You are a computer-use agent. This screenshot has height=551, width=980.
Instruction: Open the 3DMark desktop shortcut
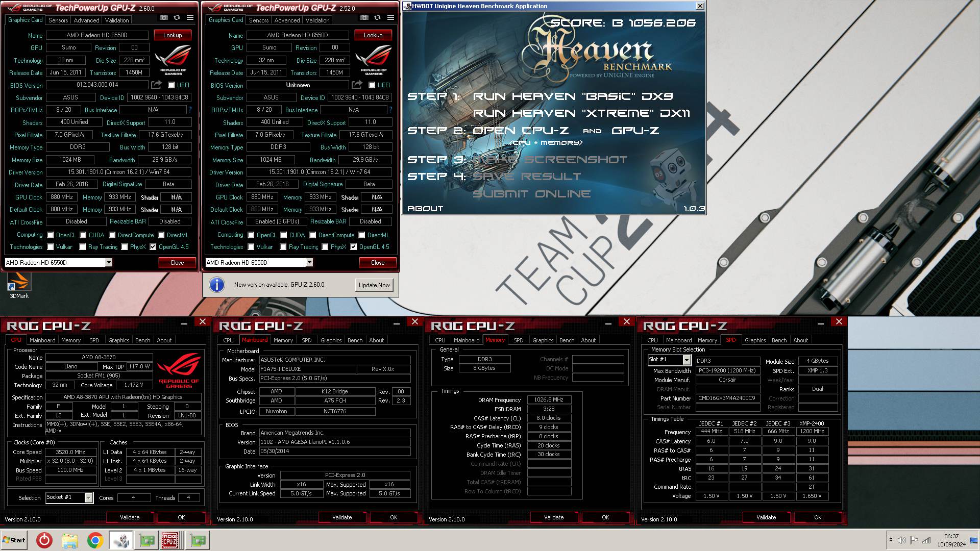[19, 285]
